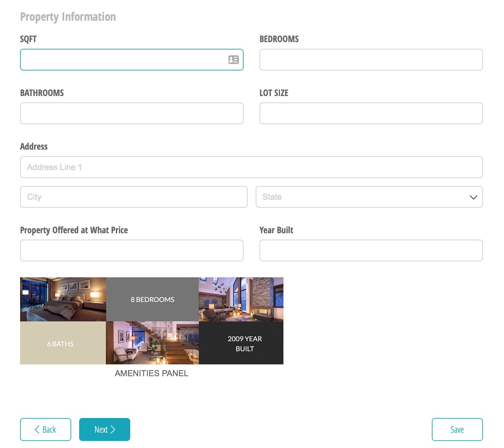
Task: Click the autofill contact card icon in SQFT field
Action: 233,60
